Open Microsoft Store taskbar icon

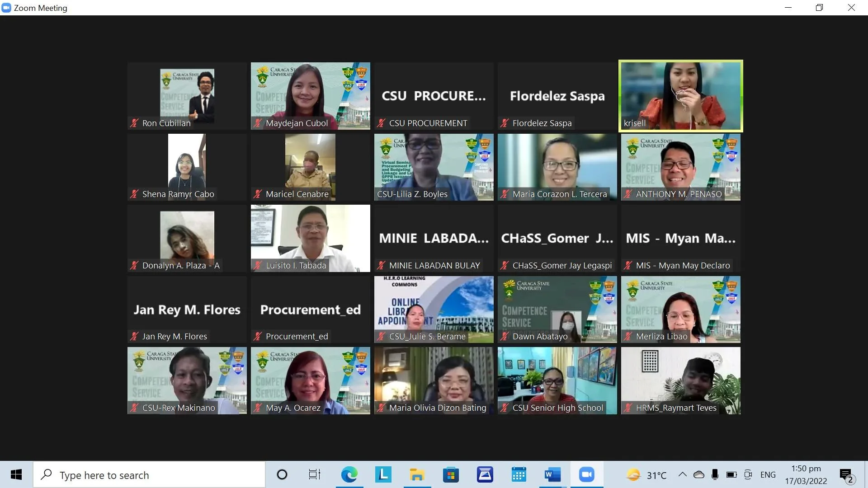click(451, 475)
